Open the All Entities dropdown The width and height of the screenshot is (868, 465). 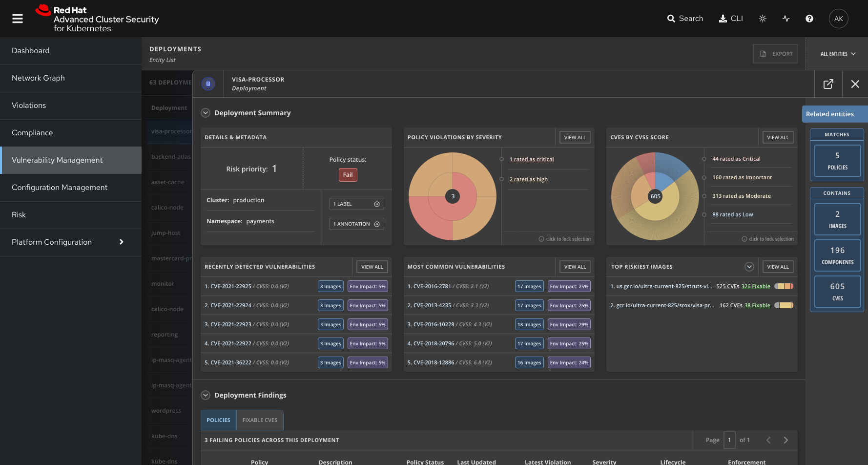pyautogui.click(x=838, y=54)
